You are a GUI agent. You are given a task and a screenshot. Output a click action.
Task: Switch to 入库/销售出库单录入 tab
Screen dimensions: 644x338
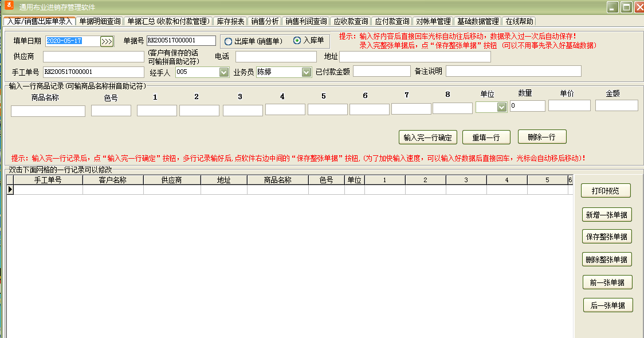click(40, 21)
